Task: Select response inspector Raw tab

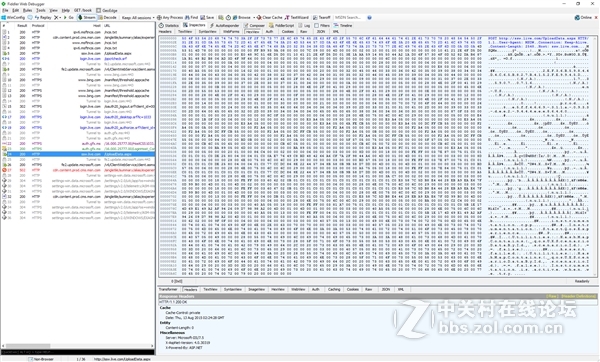Action: click(x=368, y=289)
